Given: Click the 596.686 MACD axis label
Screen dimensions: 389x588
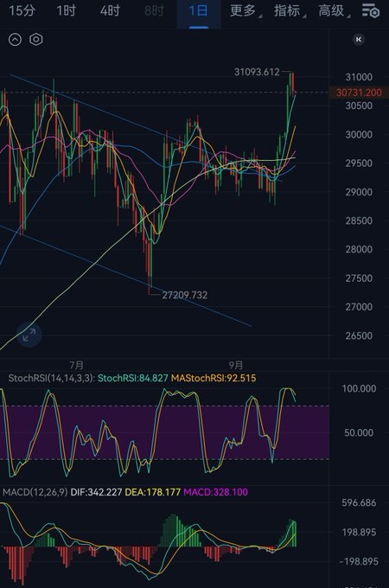Looking at the screenshot, I should (359, 503).
